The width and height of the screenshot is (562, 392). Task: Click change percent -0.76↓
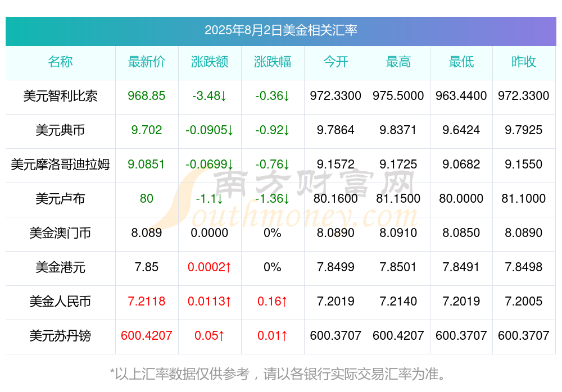[x=273, y=164]
